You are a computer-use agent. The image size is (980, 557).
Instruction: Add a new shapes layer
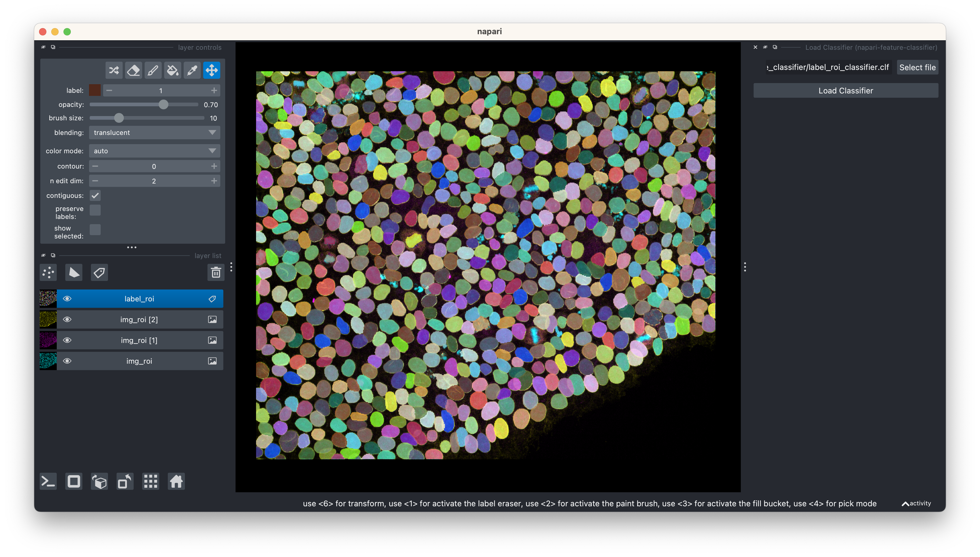[x=74, y=272]
